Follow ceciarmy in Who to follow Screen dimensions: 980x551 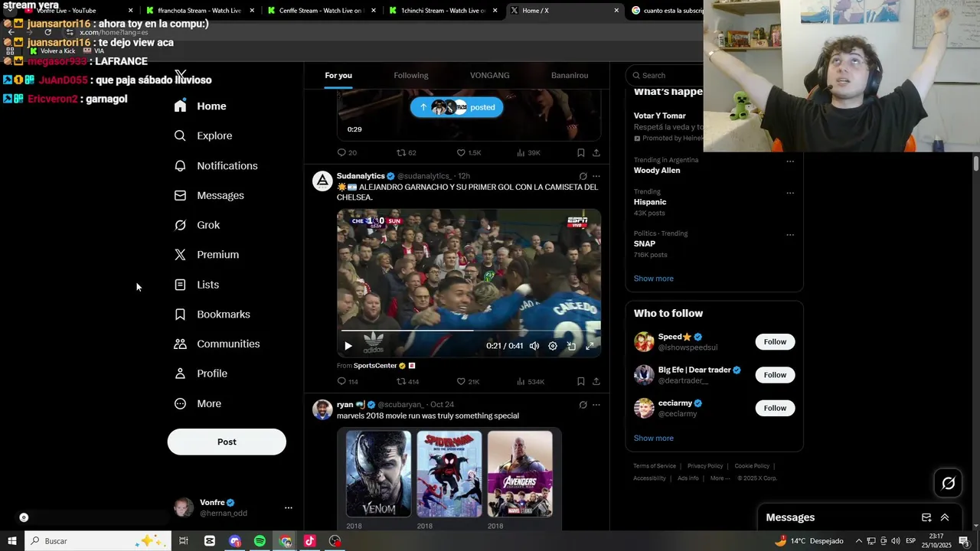coord(775,408)
